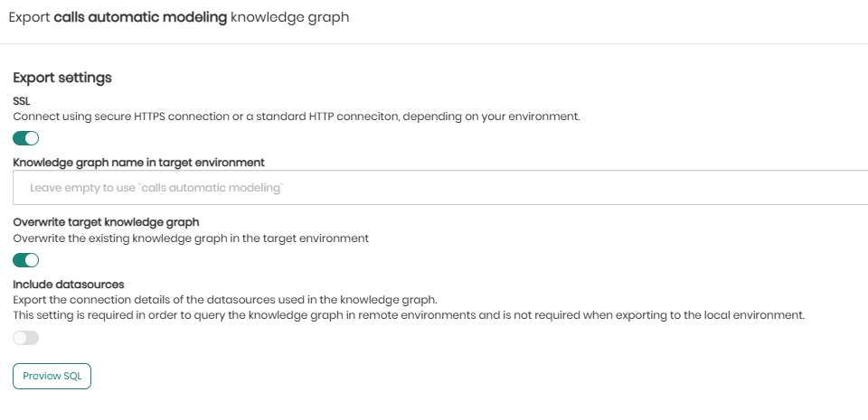The height and width of the screenshot is (420, 868).
Task: Click 'Overwrite the existing knowledge graph' description
Action: (191, 238)
